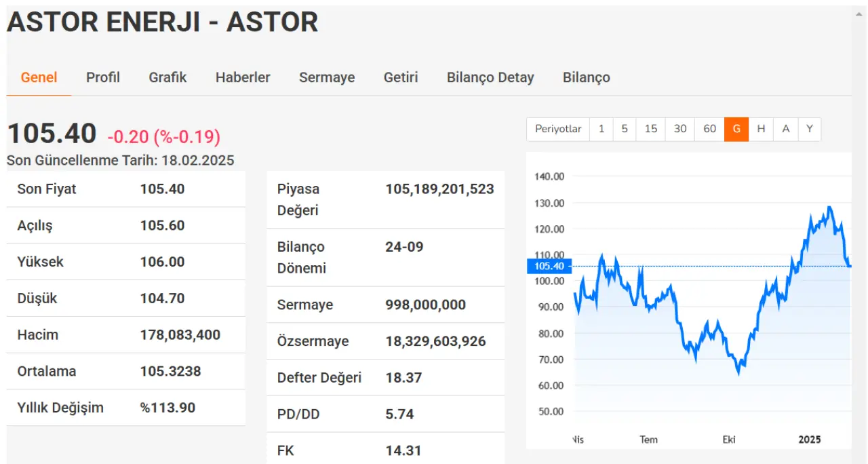This screenshot has width=868, height=464.
Task: Switch to the Bilanço Detay tab
Action: [490, 77]
